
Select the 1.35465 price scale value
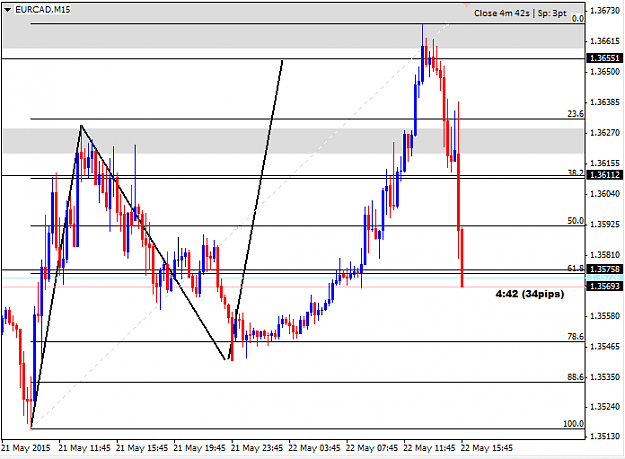pos(605,347)
